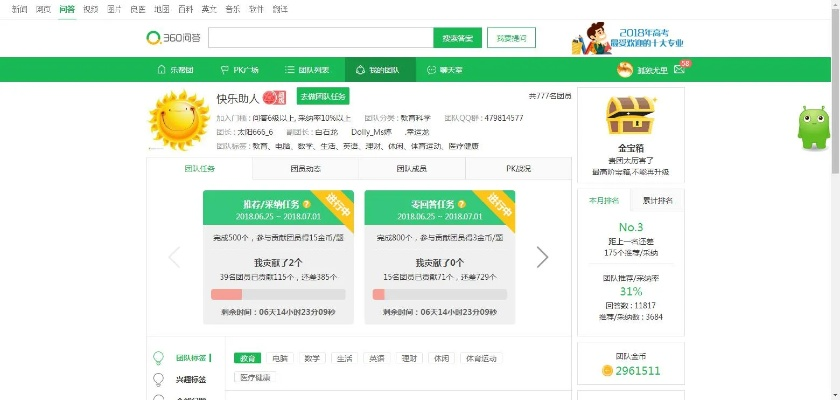Show previous task cards with left arrow

(x=174, y=257)
